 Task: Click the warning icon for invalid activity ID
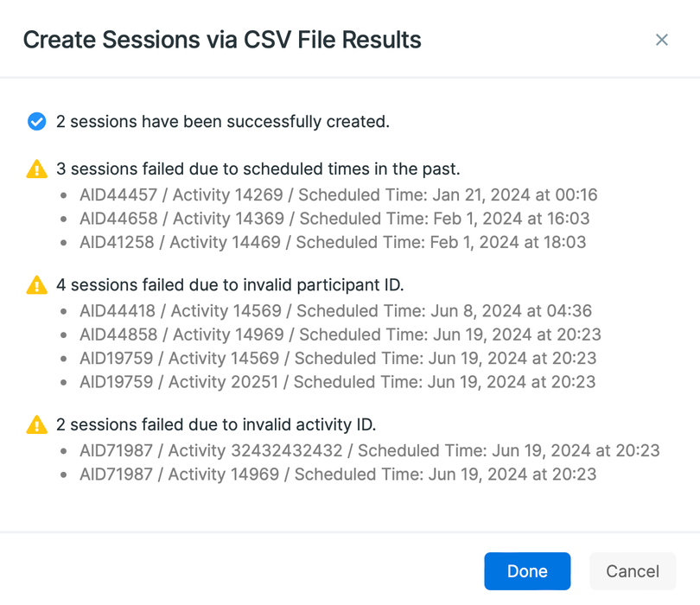[35, 424]
